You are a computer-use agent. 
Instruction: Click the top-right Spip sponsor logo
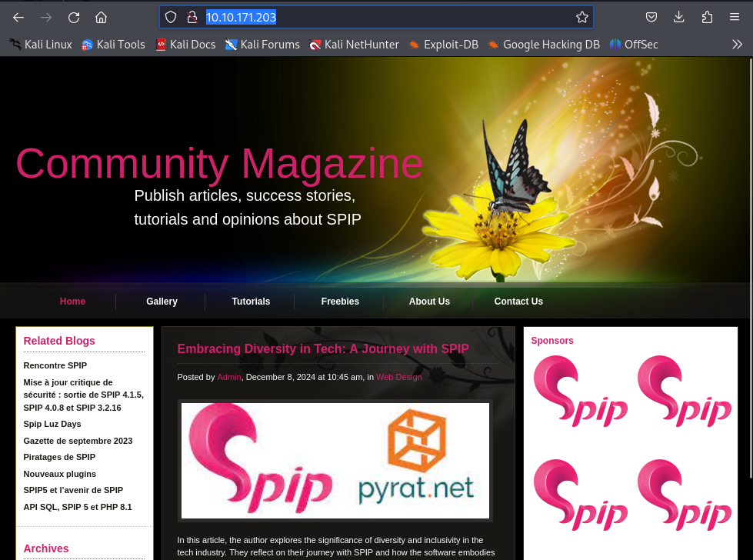click(685, 392)
